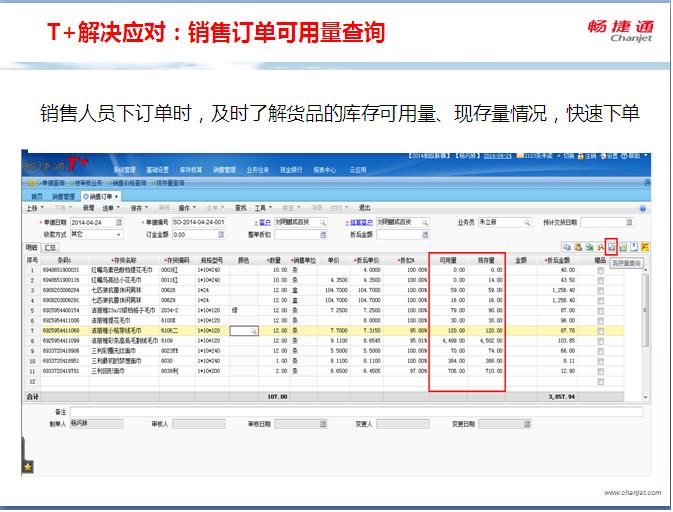The width and height of the screenshot is (673, 512).
Task: Tick the 赠品 checkbox in row 9
Action: point(600,351)
